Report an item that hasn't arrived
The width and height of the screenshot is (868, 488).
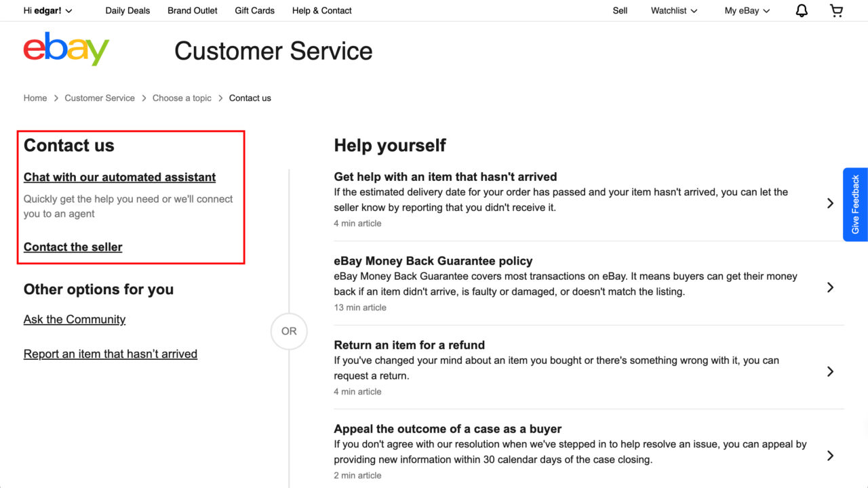click(x=111, y=354)
